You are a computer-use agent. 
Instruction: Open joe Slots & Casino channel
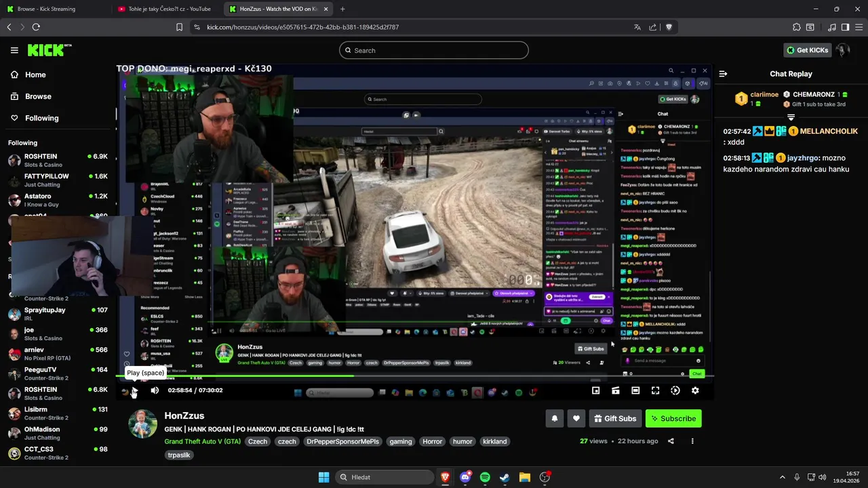coord(58,333)
